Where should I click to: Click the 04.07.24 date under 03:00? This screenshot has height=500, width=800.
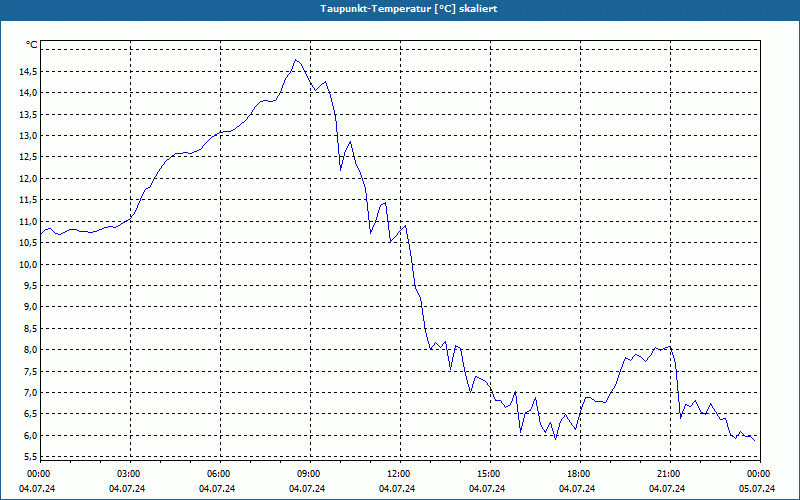[x=127, y=489]
